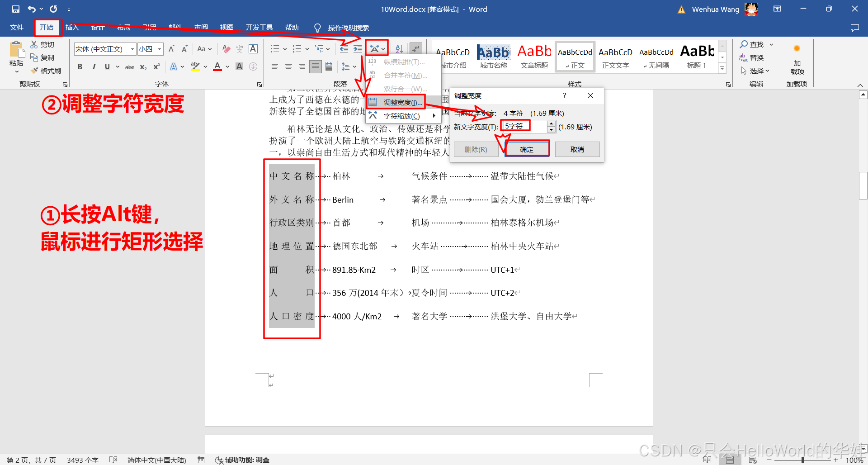868x465 pixels.
Task: Switch to the View (视图) tab
Action: click(226, 28)
